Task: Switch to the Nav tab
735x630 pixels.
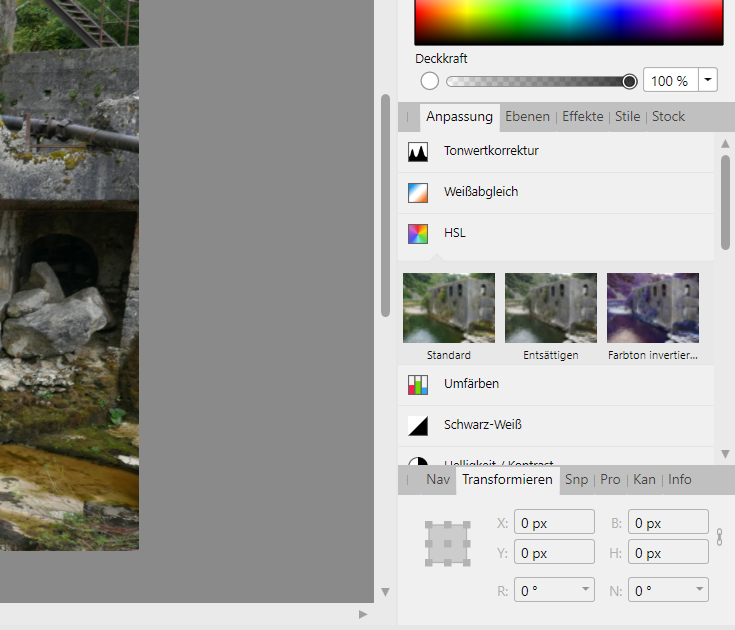Action: click(438, 480)
